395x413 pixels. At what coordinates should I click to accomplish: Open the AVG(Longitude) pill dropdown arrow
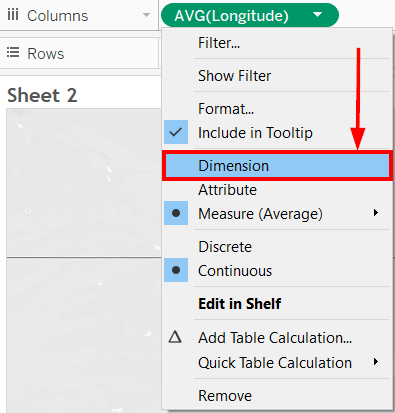click(317, 15)
